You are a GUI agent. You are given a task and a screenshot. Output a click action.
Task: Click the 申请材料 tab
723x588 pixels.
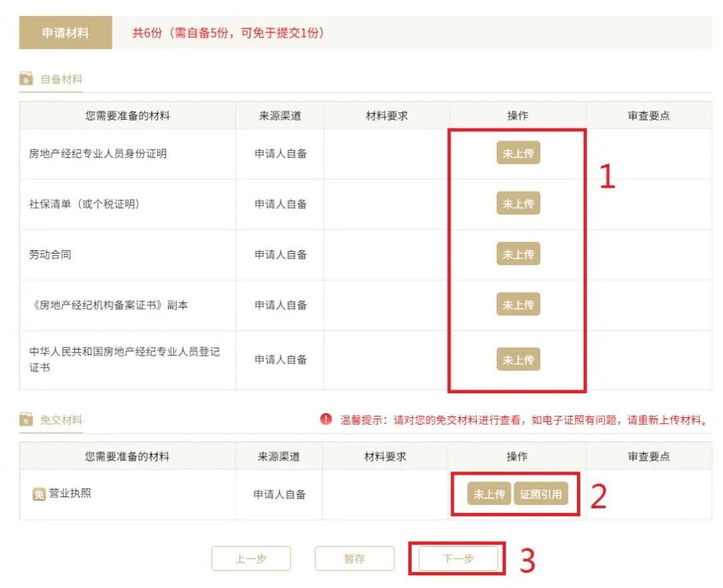point(66,33)
